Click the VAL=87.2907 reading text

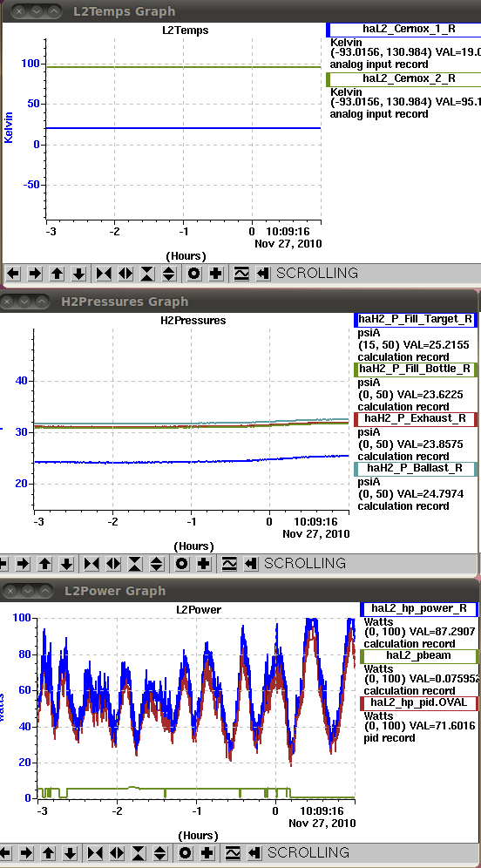click(443, 632)
